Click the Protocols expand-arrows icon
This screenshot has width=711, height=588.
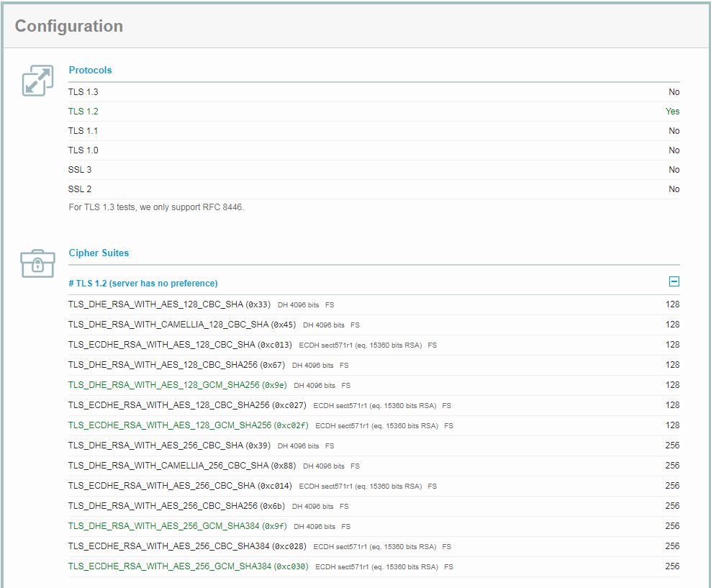point(37,81)
